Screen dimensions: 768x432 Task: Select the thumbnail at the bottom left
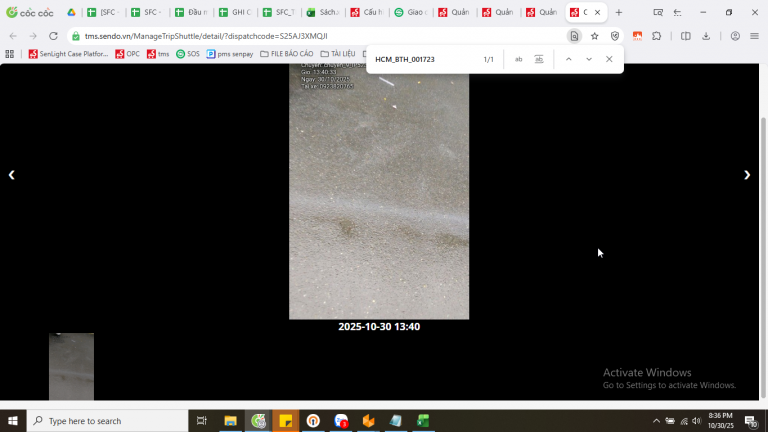pos(72,366)
